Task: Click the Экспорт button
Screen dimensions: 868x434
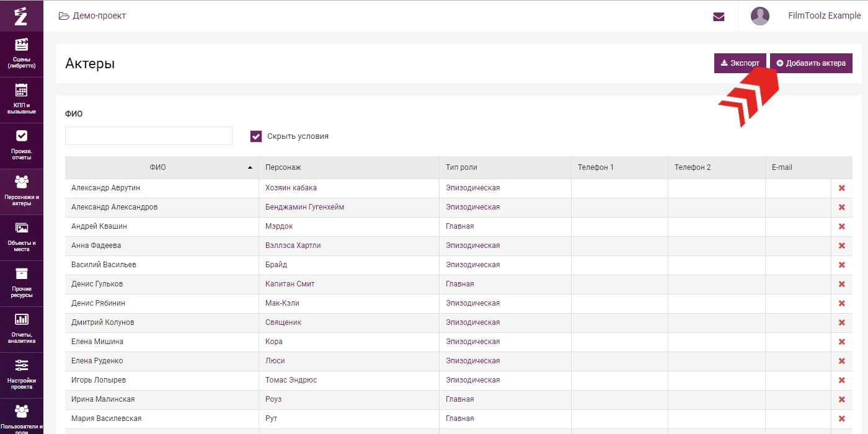Action: (x=740, y=63)
